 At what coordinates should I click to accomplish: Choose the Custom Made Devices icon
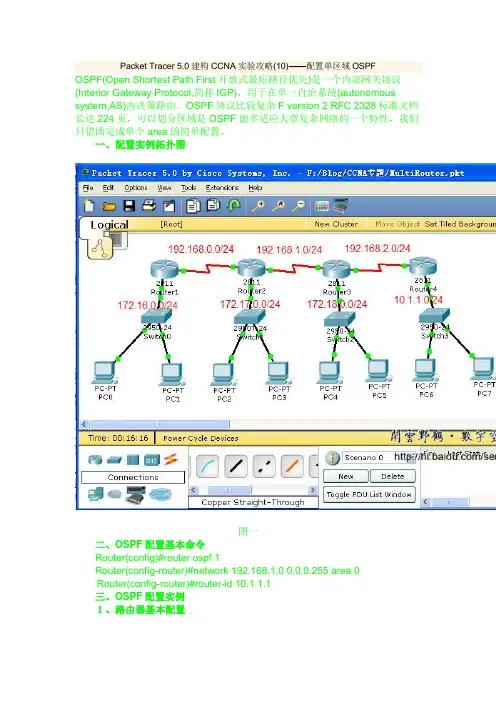(x=136, y=495)
